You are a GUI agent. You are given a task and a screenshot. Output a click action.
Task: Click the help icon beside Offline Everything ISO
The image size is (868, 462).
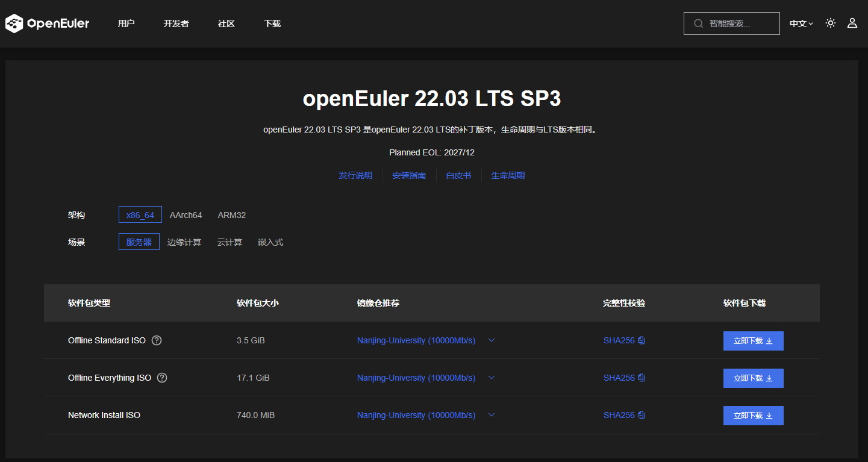click(162, 378)
